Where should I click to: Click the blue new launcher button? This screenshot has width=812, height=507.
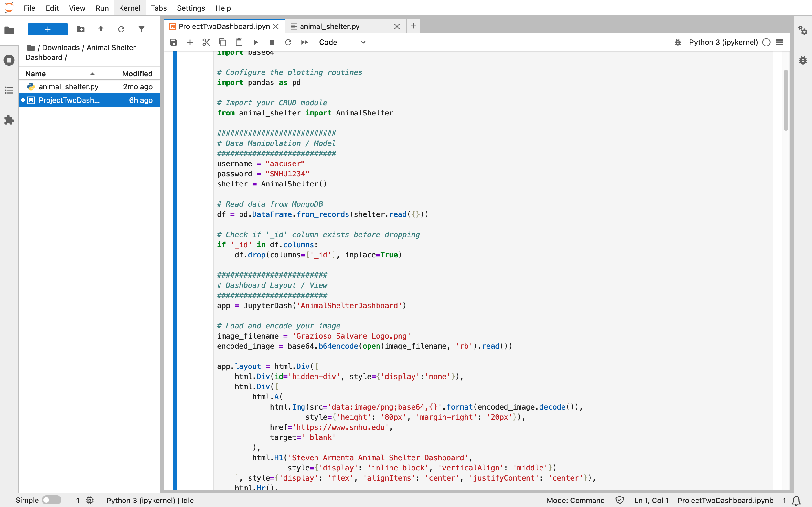(48, 30)
